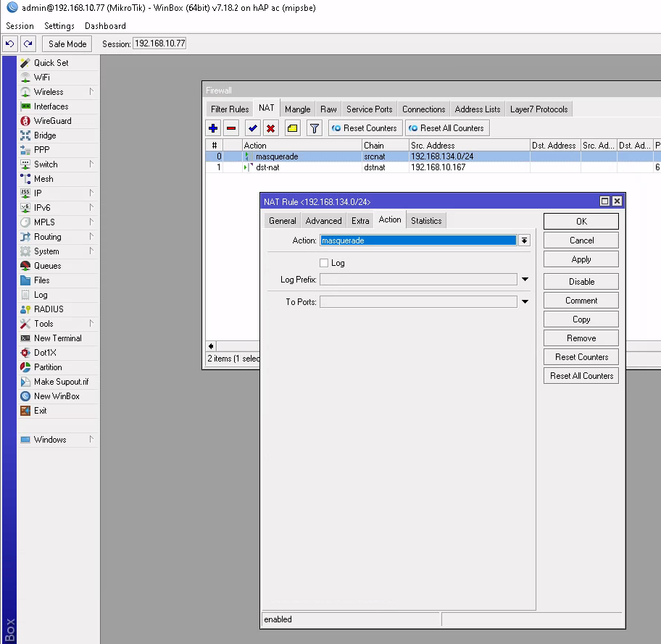Screen dimensions: 661x644
Task: Open Files icon in sidebar
Action: (x=25, y=280)
